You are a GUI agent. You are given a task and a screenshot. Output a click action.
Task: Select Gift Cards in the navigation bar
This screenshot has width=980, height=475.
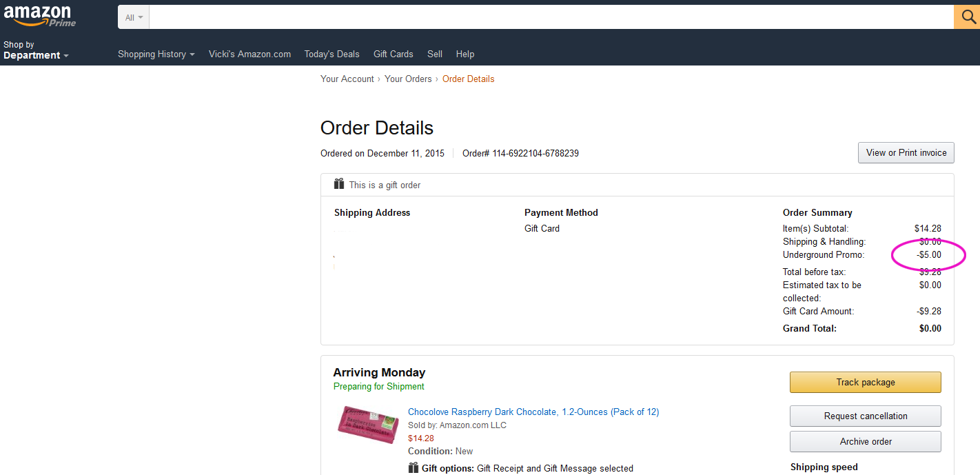point(393,54)
